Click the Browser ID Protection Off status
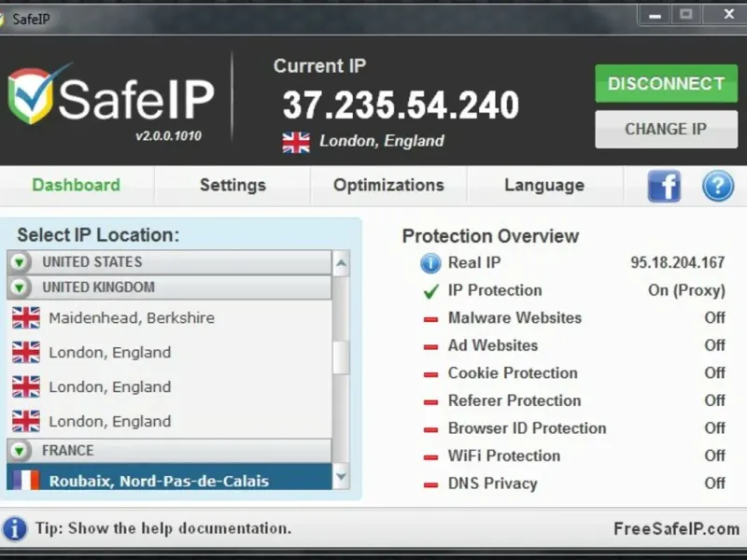The width and height of the screenshot is (747, 560). pyautogui.click(x=714, y=428)
